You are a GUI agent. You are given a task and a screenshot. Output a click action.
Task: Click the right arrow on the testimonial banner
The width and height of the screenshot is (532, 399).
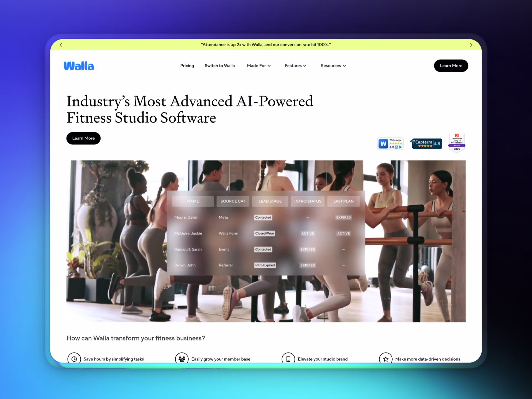pos(471,45)
